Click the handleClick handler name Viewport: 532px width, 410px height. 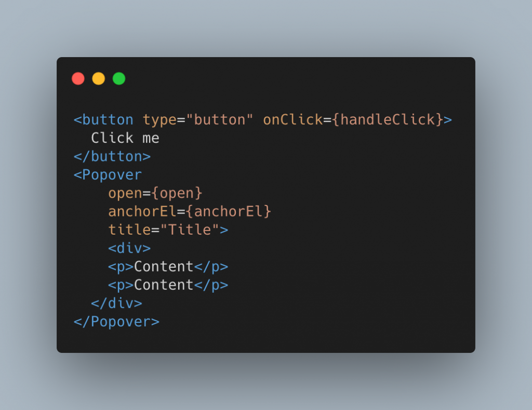coord(388,120)
